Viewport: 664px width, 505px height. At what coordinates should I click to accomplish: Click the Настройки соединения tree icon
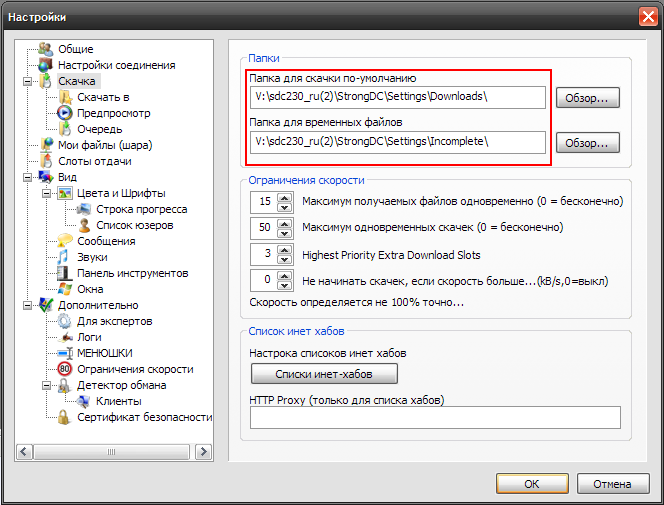(x=45, y=65)
